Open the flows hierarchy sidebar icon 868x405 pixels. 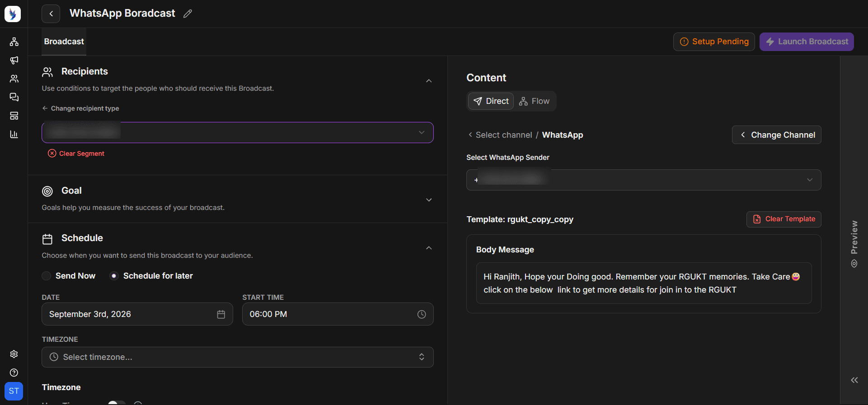pyautogui.click(x=14, y=42)
